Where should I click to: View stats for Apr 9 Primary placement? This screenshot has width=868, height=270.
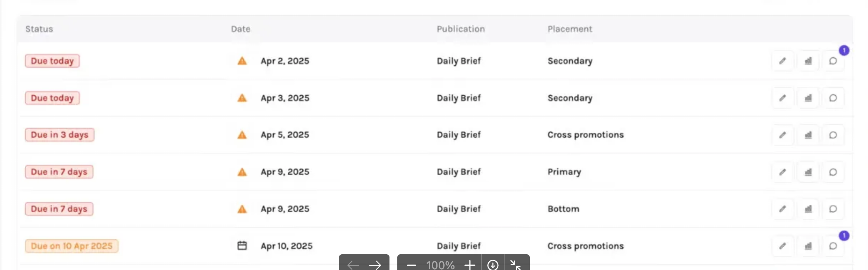808,172
